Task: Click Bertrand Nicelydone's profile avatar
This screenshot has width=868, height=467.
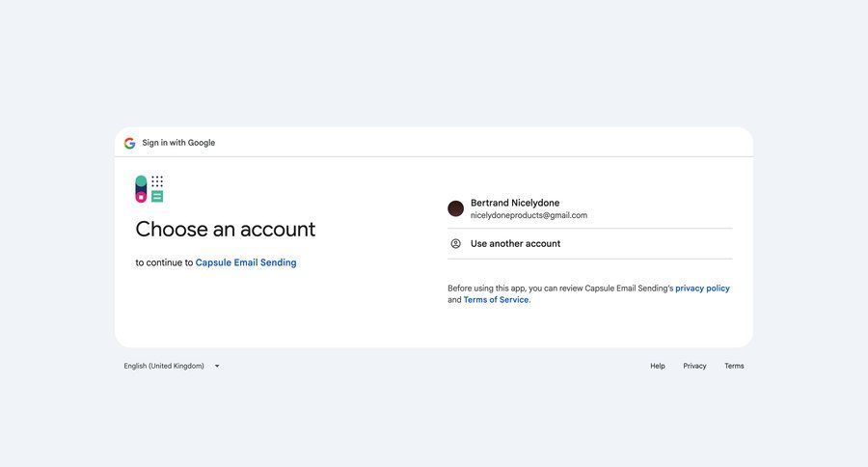Action: [x=456, y=208]
